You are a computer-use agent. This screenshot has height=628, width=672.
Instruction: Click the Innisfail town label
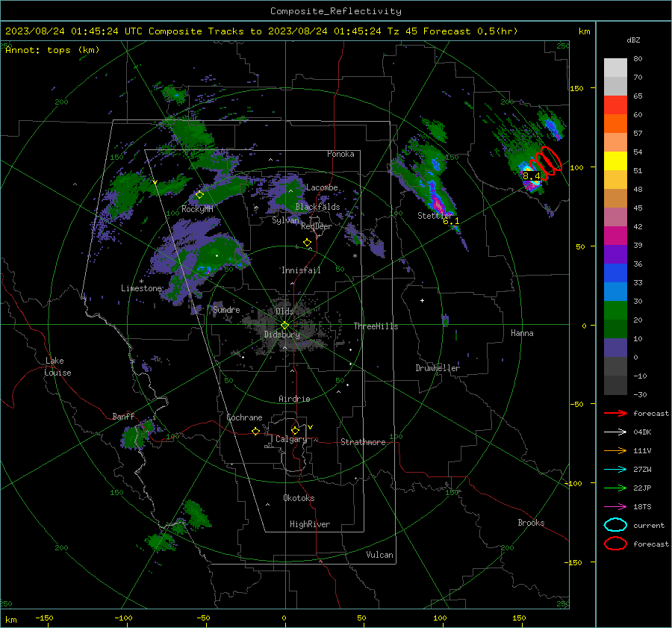[x=301, y=270]
